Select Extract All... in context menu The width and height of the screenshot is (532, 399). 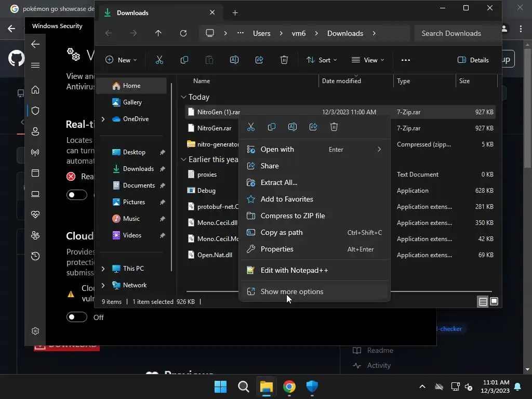click(x=314, y=182)
